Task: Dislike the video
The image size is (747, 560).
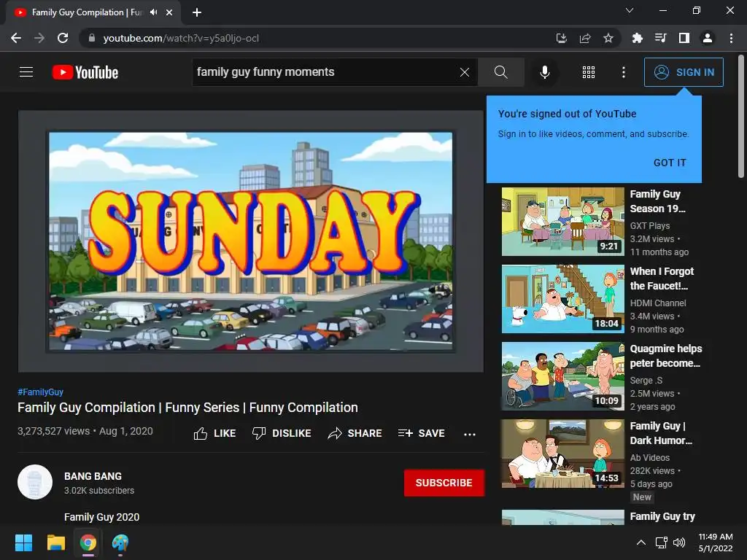Action: [x=282, y=433]
